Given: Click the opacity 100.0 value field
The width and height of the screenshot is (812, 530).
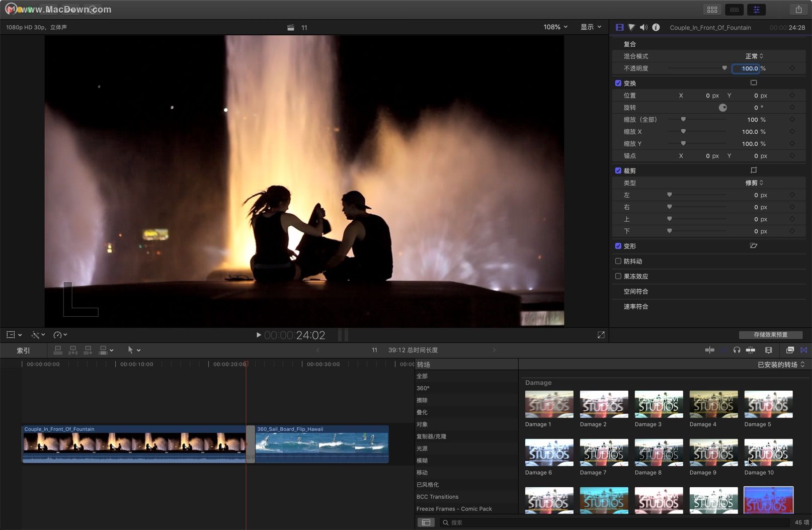Looking at the screenshot, I should tap(746, 68).
